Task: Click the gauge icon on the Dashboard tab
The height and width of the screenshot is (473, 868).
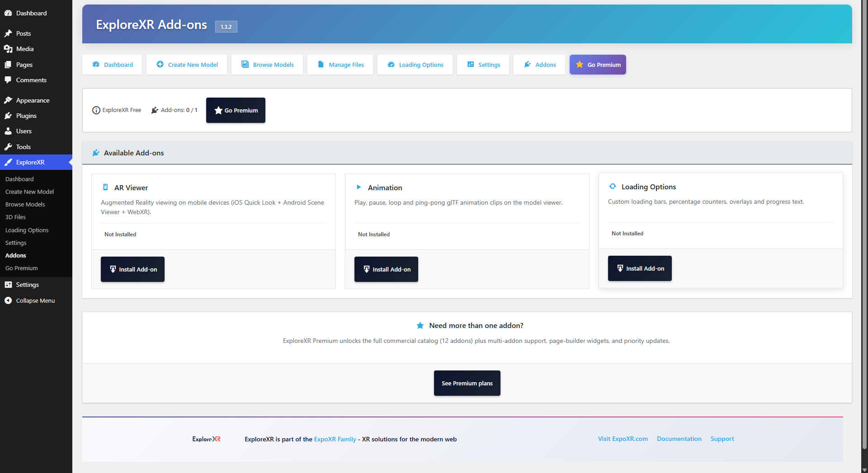Action: coord(96,64)
